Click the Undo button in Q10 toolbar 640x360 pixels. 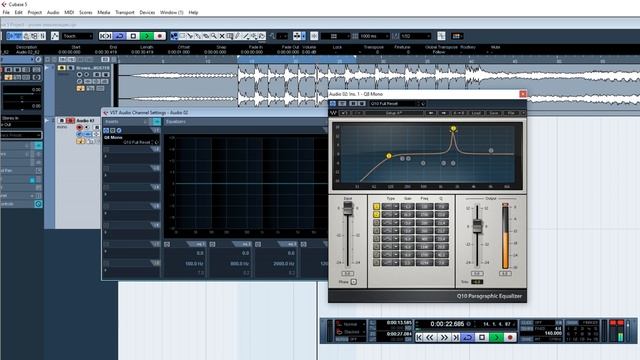click(344, 113)
